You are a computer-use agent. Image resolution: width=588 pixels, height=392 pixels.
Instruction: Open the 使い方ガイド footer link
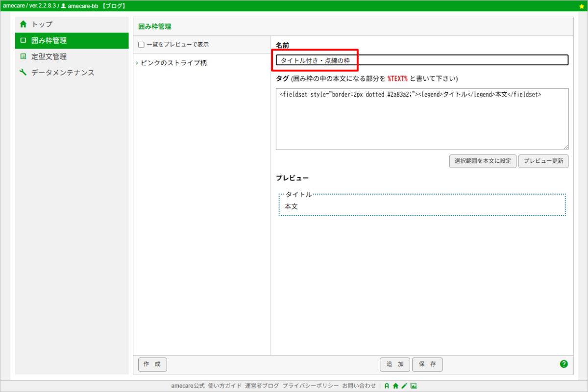tap(224, 386)
